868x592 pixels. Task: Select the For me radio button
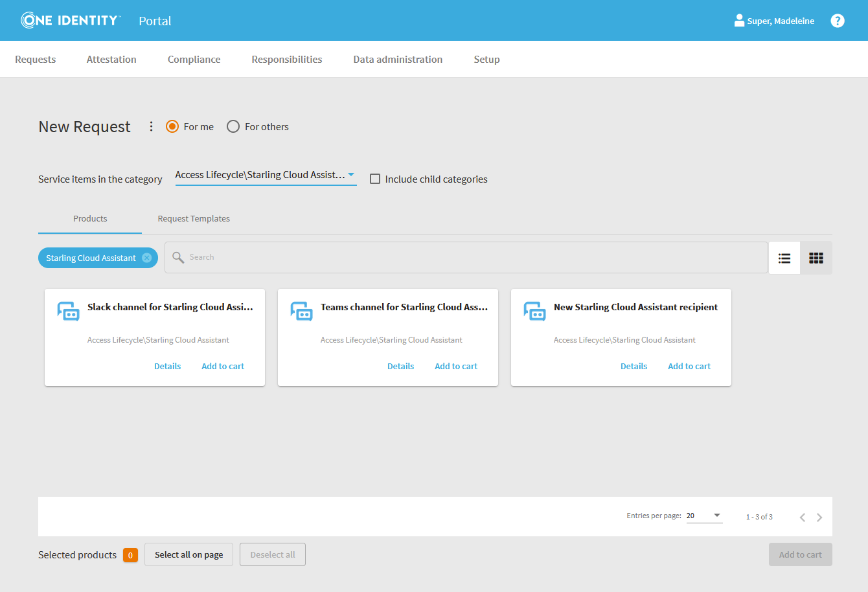click(x=172, y=126)
